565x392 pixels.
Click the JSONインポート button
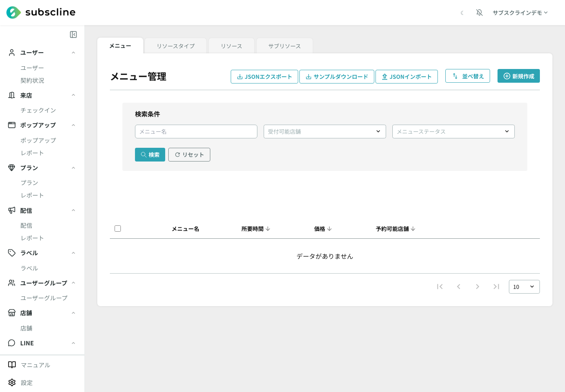click(406, 76)
